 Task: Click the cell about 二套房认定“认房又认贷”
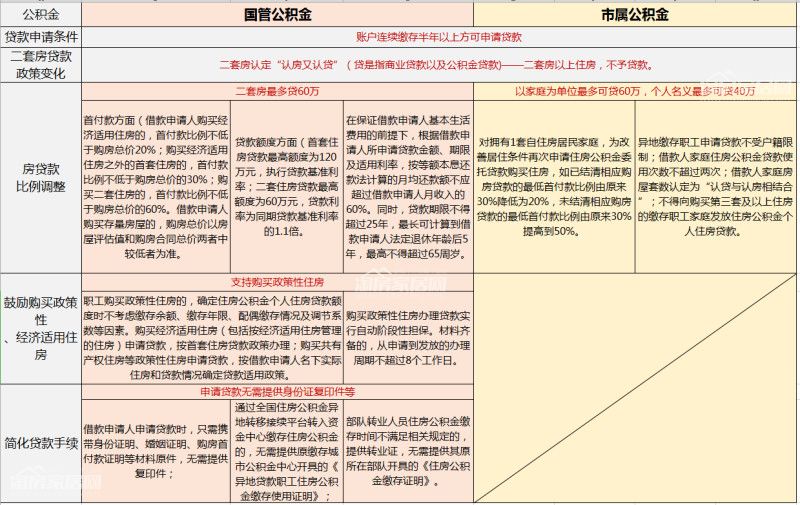(x=439, y=65)
